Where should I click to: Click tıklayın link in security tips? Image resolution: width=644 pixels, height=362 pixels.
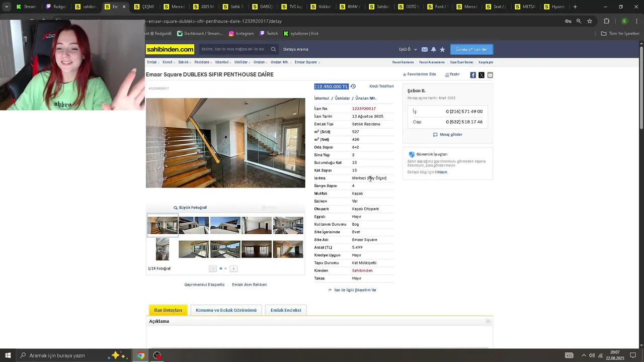tap(441, 172)
